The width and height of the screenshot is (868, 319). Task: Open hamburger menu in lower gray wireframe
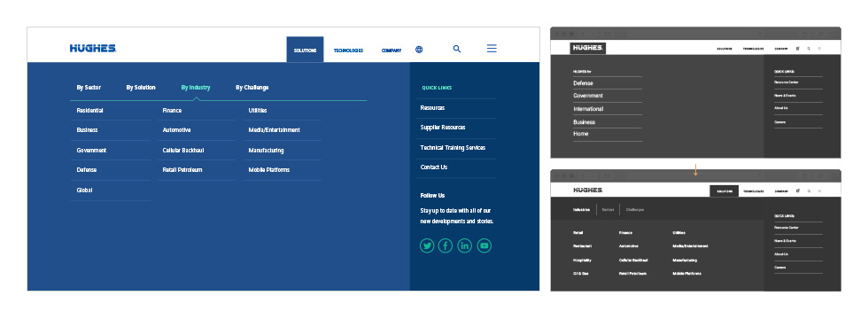pyautogui.click(x=820, y=191)
